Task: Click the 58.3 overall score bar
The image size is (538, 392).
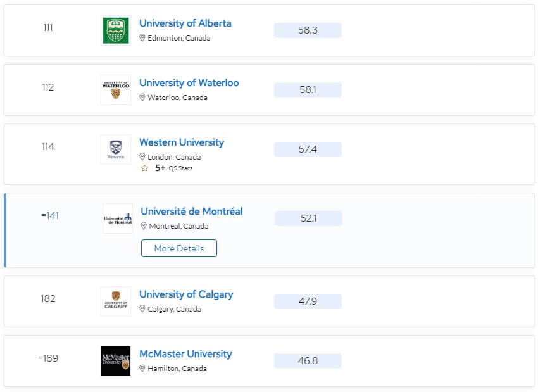Action: tap(308, 30)
